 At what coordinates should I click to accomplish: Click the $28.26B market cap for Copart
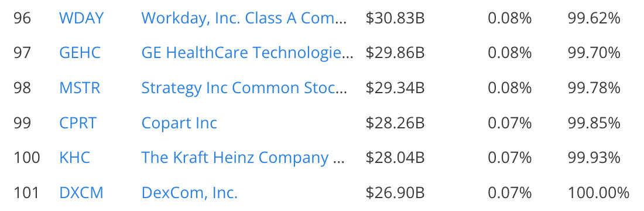395,123
